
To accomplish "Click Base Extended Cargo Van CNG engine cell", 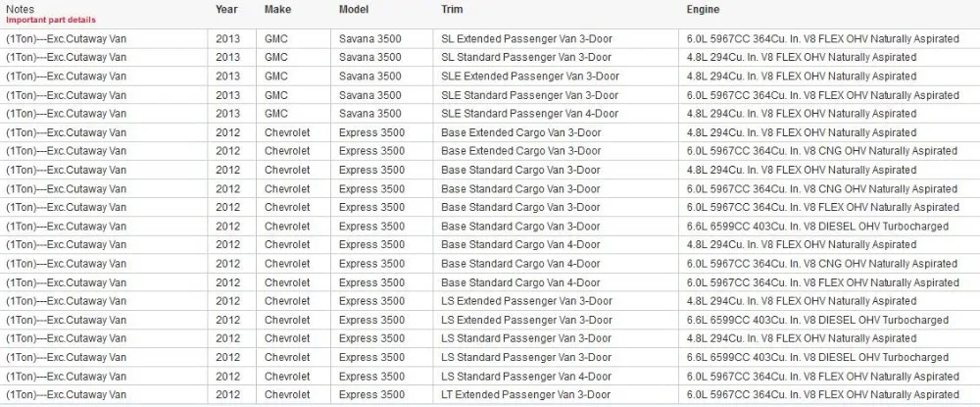I will pos(829,151).
